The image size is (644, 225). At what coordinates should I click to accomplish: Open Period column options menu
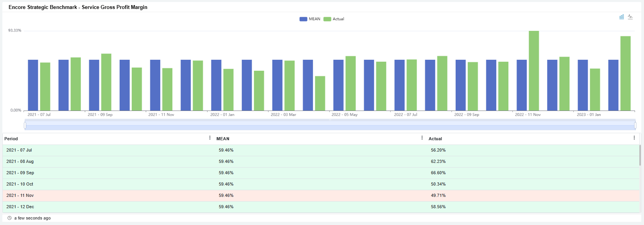point(210,138)
